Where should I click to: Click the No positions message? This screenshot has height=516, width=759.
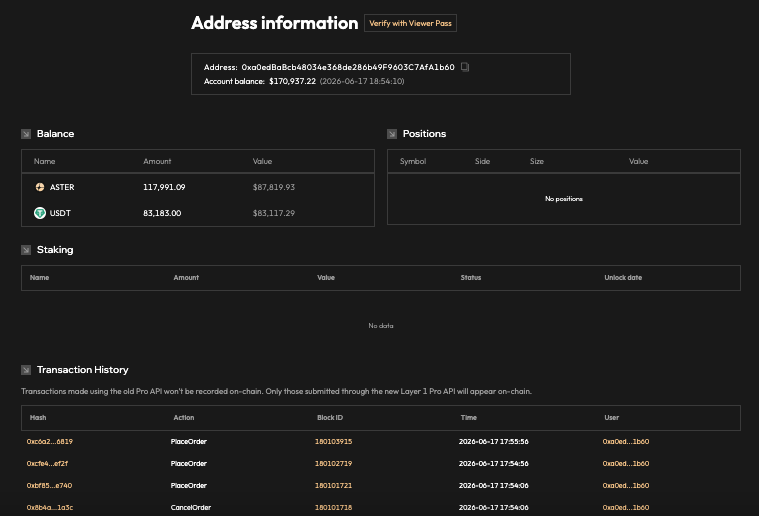pos(564,199)
